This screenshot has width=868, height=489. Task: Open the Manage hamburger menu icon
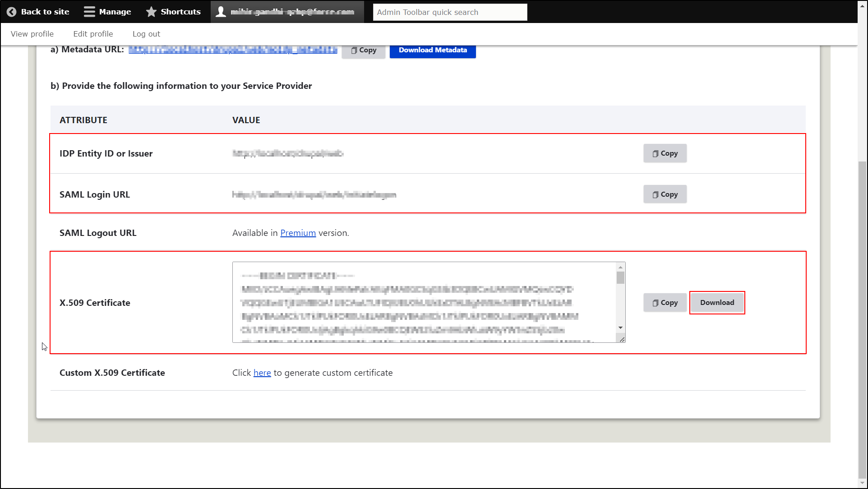pyautogui.click(x=89, y=11)
